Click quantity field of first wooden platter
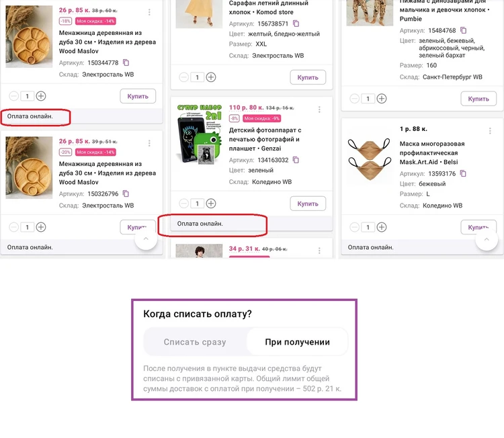 click(28, 96)
